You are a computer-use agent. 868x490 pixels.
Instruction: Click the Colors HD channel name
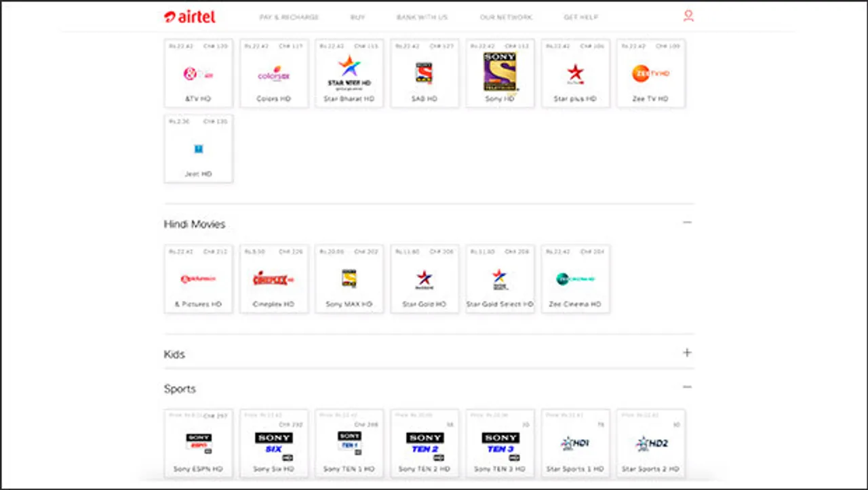274,99
